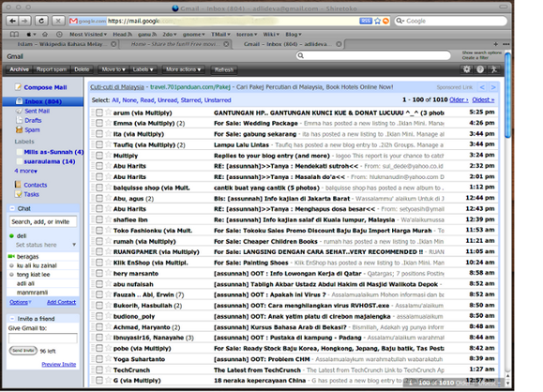Select checkbox for shafiee ibn email
The height and width of the screenshot is (392, 543).
99,219
